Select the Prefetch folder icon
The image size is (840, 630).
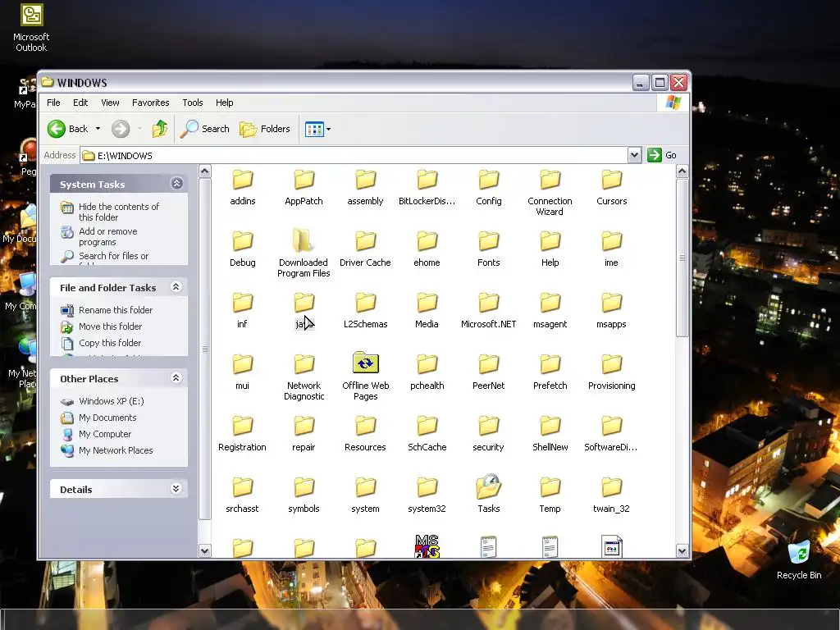point(550,364)
